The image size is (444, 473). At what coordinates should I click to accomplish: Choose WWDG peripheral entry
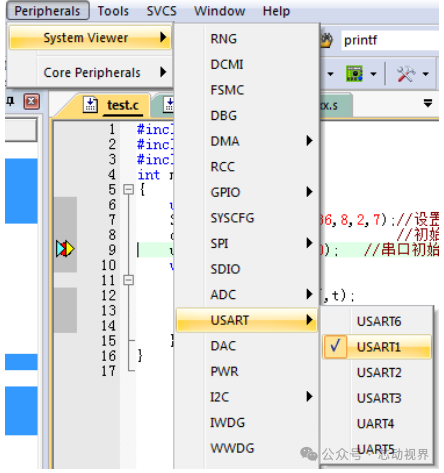[x=247, y=448]
